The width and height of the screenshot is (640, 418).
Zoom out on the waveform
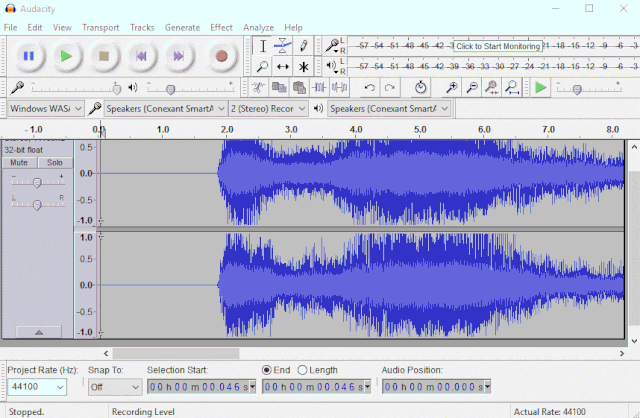472,87
